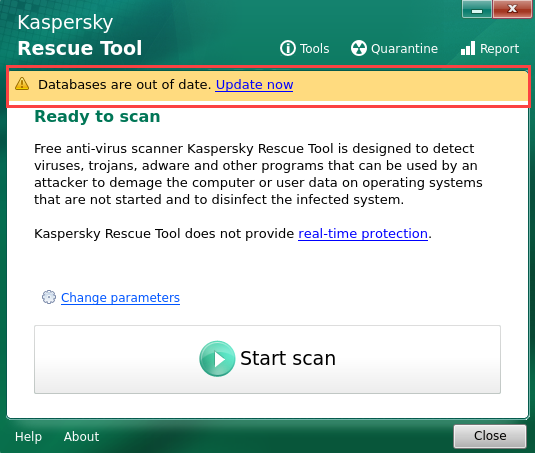Click the green play icon
The height and width of the screenshot is (453, 535).
tap(217, 359)
